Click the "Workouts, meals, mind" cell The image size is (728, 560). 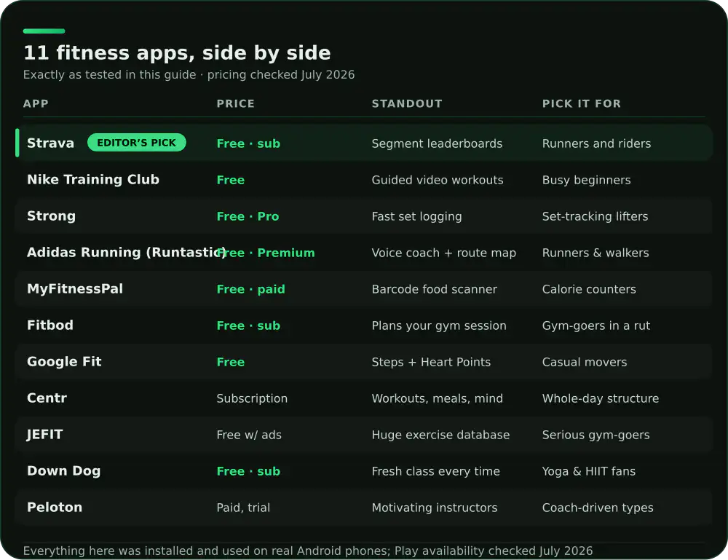tap(438, 398)
